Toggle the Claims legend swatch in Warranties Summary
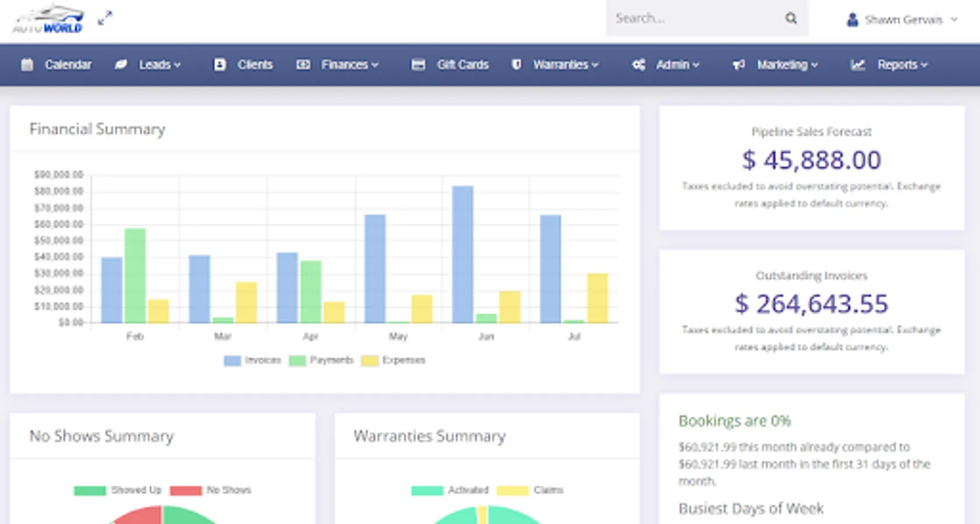980x524 pixels. (x=512, y=490)
